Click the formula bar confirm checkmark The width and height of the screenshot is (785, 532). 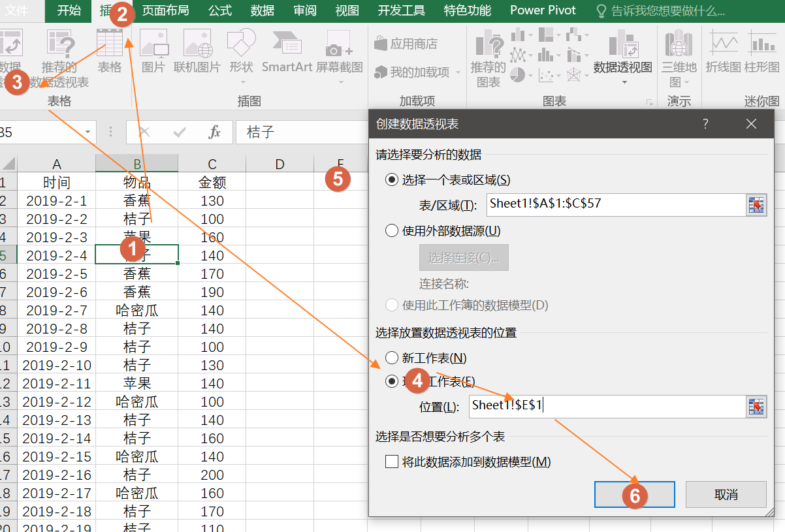pyautogui.click(x=180, y=133)
